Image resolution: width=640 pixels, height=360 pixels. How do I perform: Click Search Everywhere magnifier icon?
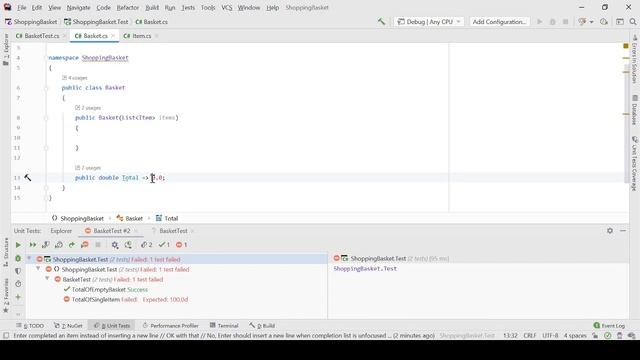point(633,22)
